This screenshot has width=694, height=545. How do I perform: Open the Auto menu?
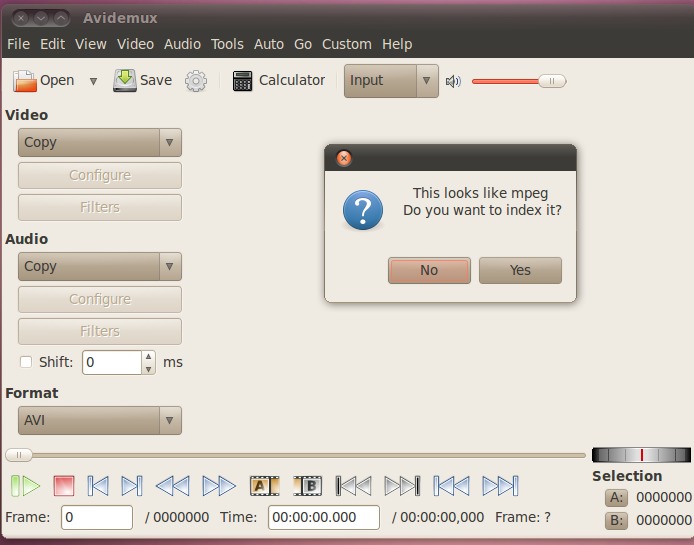click(x=269, y=44)
